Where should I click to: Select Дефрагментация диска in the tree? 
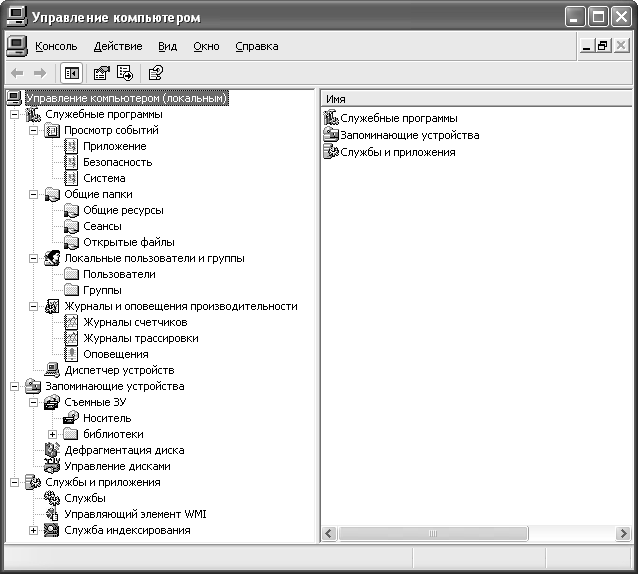(x=124, y=450)
